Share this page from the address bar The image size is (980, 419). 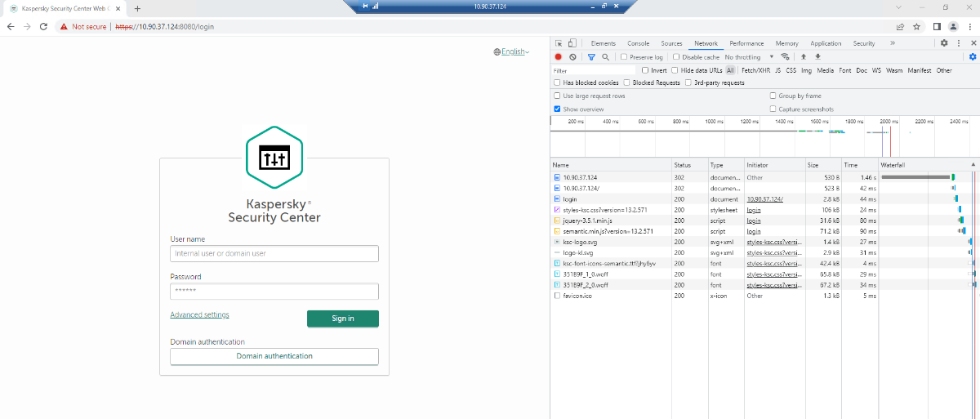point(900,26)
